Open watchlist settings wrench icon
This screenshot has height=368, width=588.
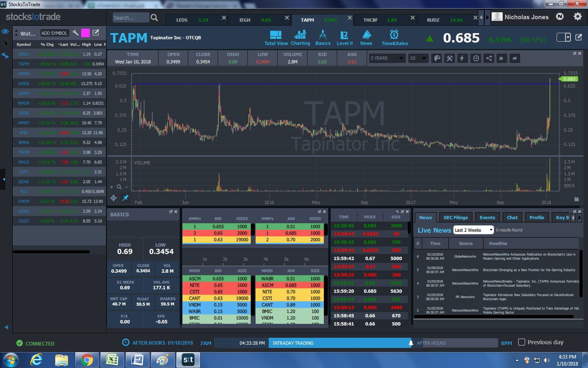(x=76, y=33)
